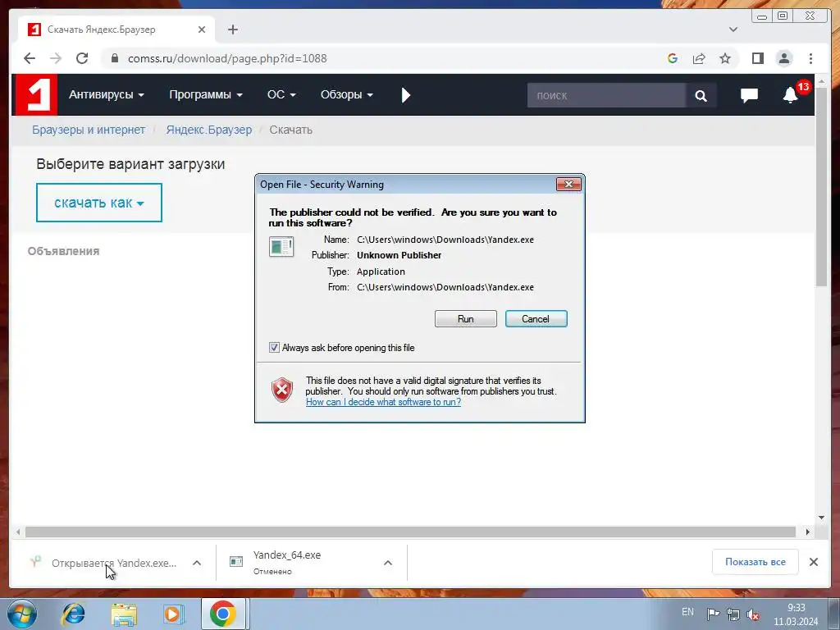The image size is (840, 630).
Task: Click the red shield warning icon
Action: pyautogui.click(x=282, y=390)
